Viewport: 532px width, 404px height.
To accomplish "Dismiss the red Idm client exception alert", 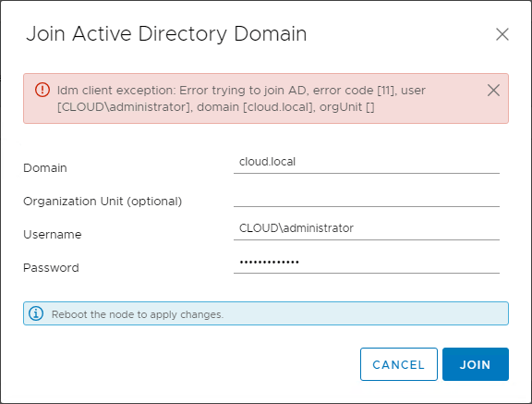I will pos(493,91).
